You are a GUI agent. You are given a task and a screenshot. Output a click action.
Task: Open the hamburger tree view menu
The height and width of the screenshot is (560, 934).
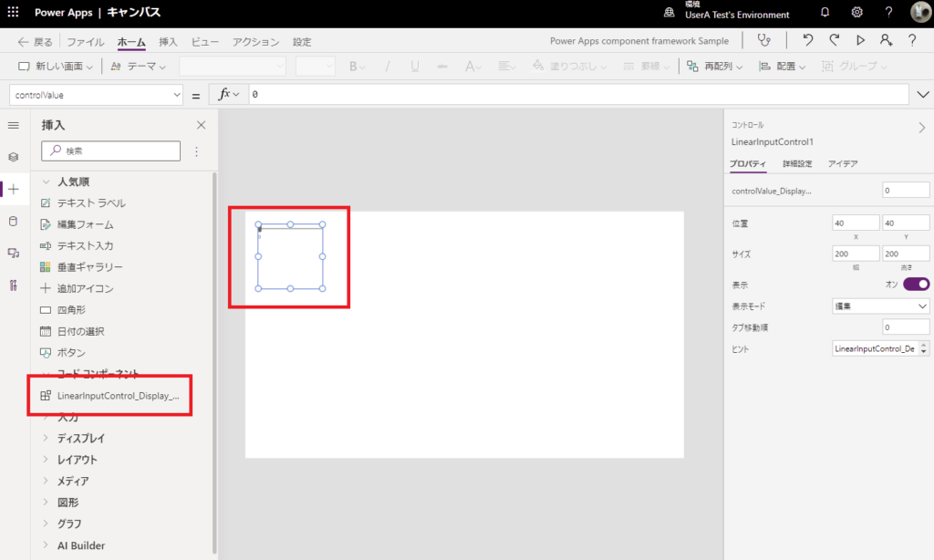pyautogui.click(x=13, y=125)
